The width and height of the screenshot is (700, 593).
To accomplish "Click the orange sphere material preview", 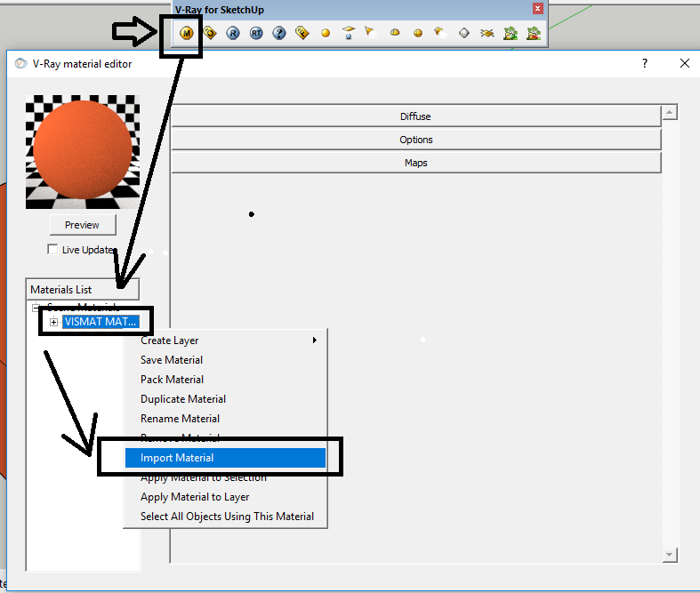I will pyautogui.click(x=83, y=152).
